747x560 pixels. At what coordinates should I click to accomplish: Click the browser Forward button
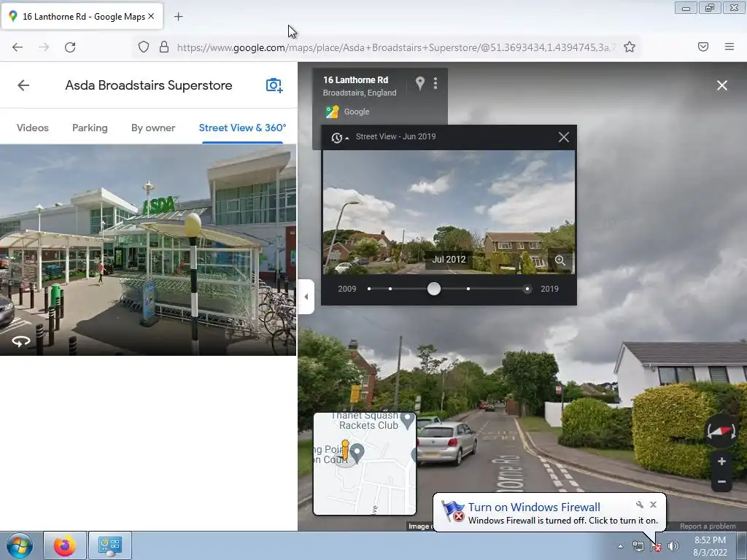tap(44, 47)
